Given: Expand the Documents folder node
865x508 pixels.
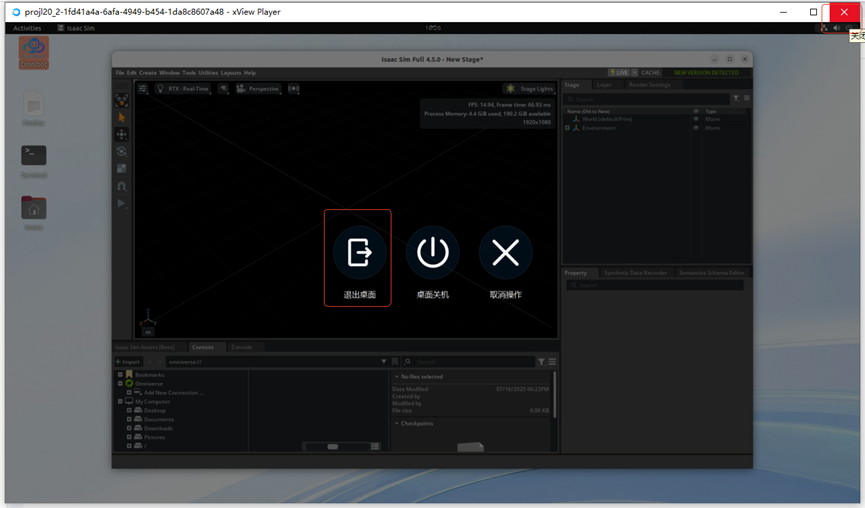Looking at the screenshot, I should [129, 419].
